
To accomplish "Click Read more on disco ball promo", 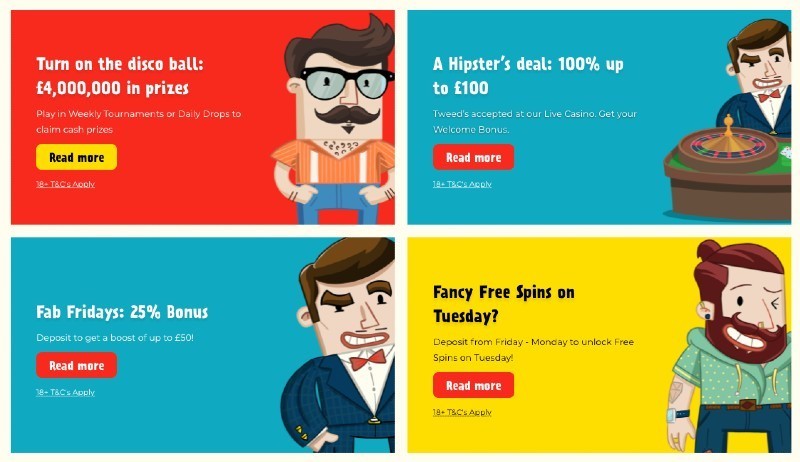I will (x=77, y=157).
